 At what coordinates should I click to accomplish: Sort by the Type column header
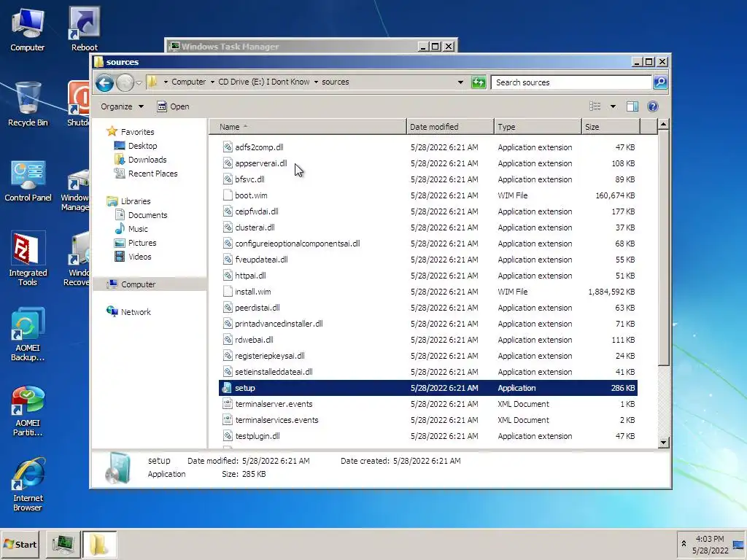click(538, 127)
